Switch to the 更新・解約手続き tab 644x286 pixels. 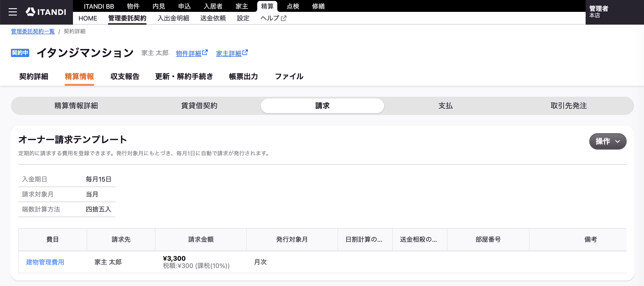point(184,76)
